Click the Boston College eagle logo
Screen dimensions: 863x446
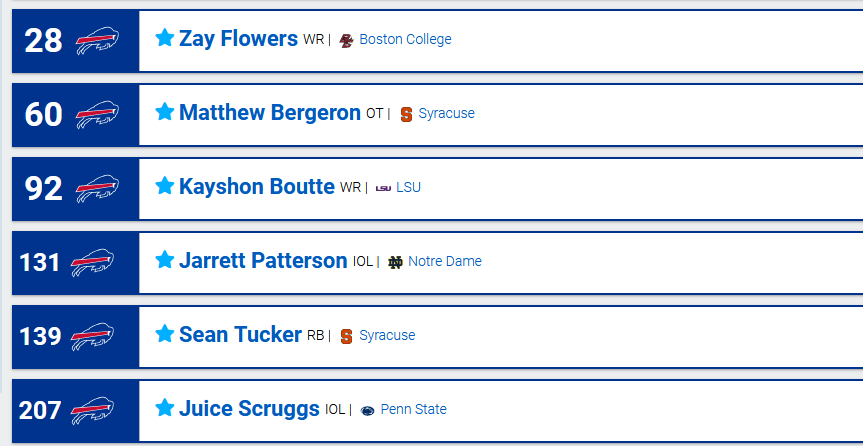346,40
